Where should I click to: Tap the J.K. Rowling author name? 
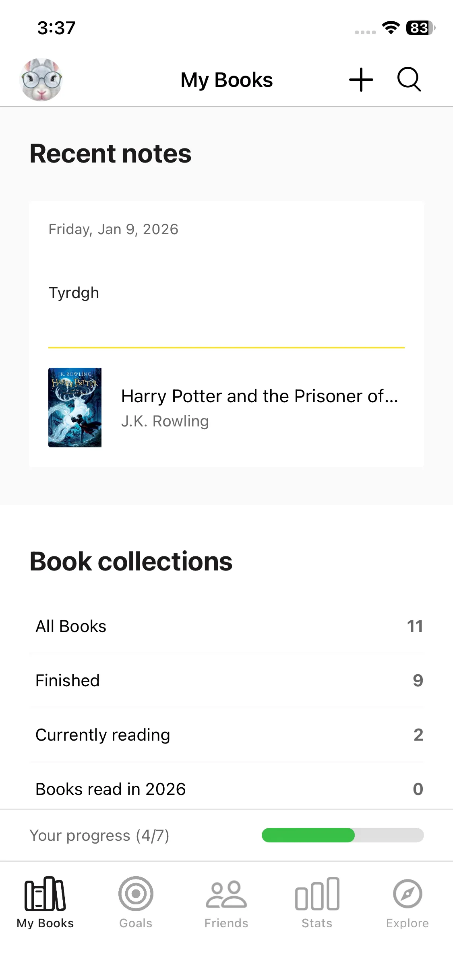click(x=165, y=421)
